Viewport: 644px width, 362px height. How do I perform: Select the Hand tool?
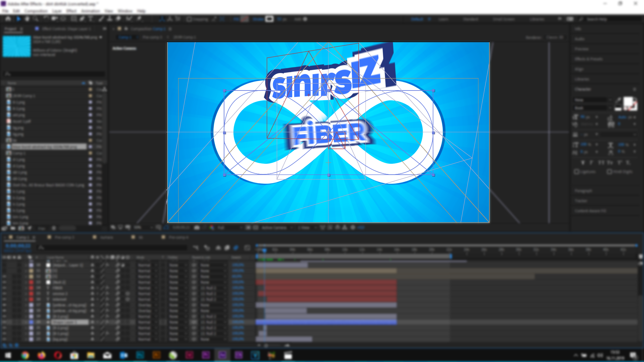click(x=27, y=19)
